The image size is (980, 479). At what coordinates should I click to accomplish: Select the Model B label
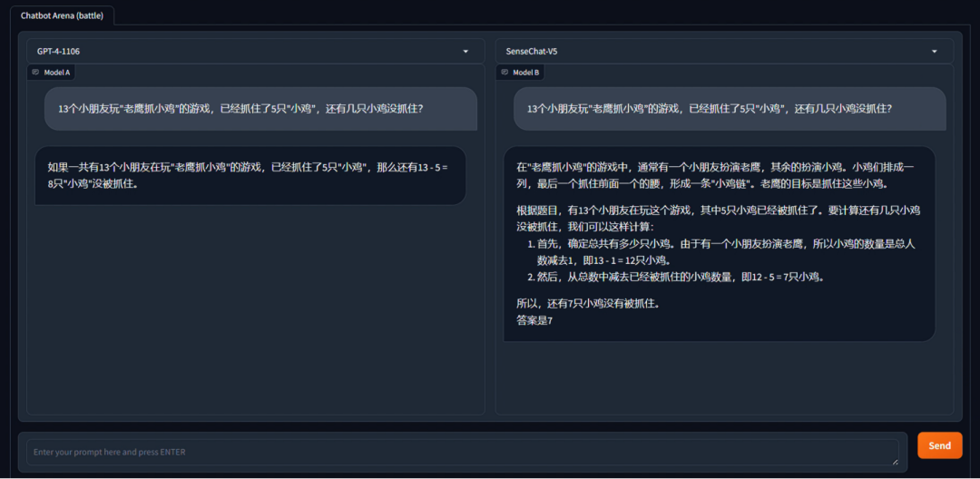point(525,73)
